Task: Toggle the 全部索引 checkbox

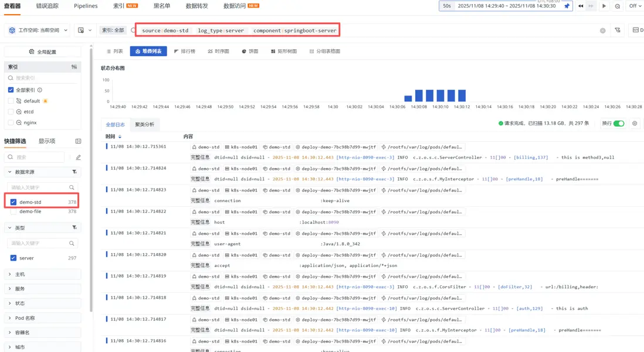Action: point(11,90)
